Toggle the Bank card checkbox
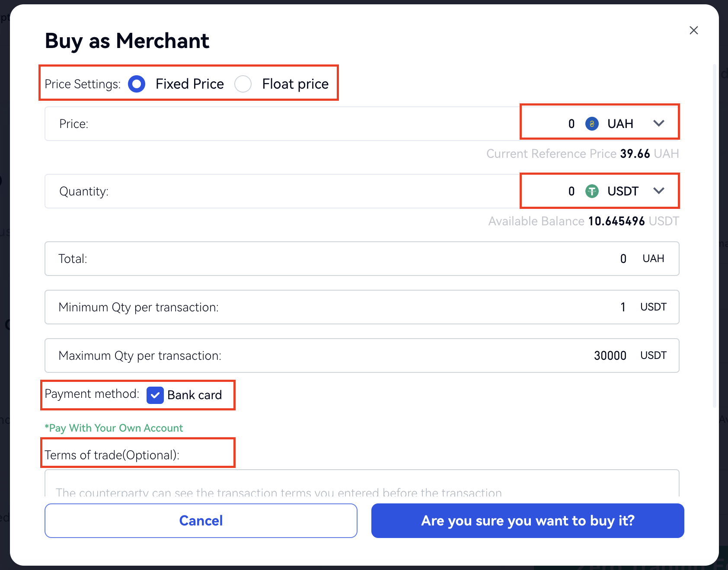The height and width of the screenshot is (570, 728). 155,395
